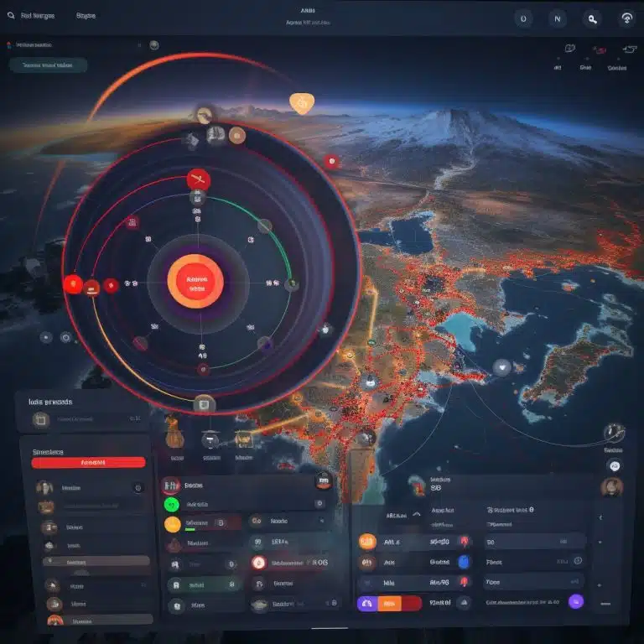
Task: Adjust the green progress bar under the yellow row
Action: click(x=190, y=529)
